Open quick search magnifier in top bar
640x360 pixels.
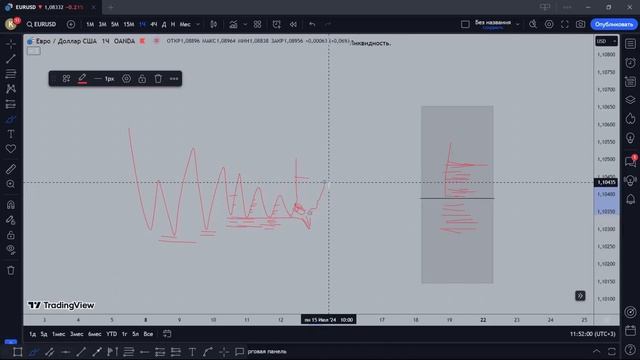pos(533,24)
